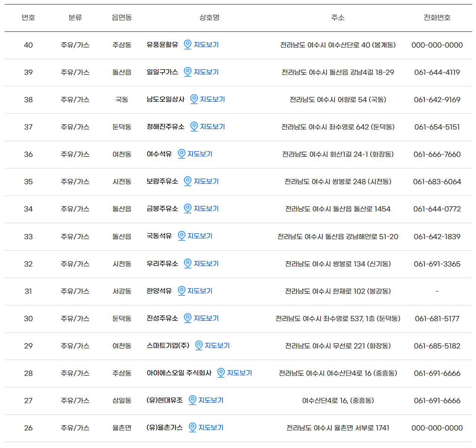
Task: Click address 전라남도 여수시 한재로 102 (봉강동)
Action: 338,291
